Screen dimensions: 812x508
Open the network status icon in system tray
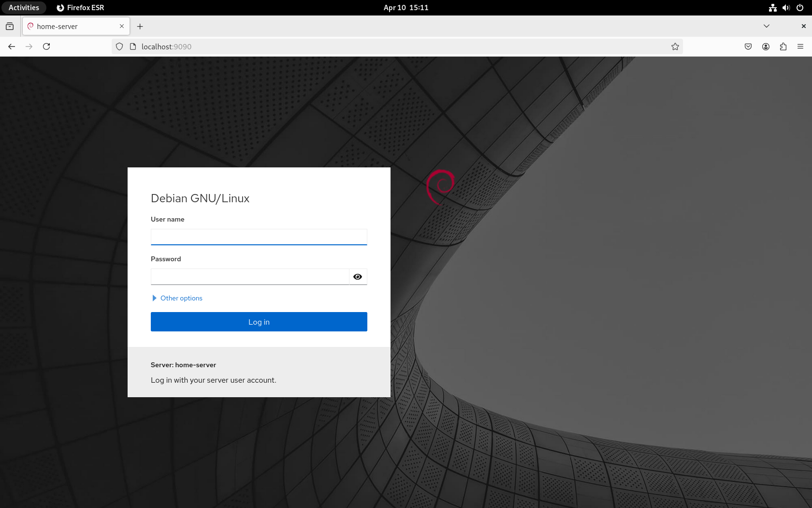(x=773, y=8)
